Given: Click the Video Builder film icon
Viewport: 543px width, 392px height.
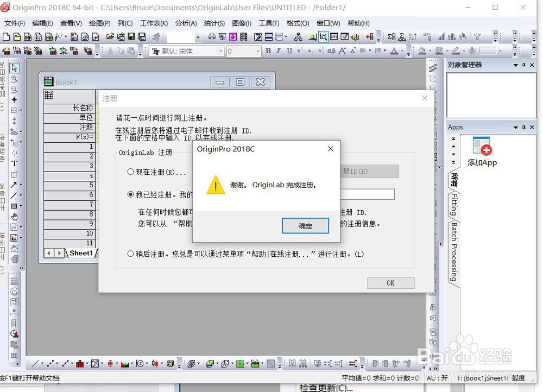Looking at the screenshot, I should (x=244, y=37).
